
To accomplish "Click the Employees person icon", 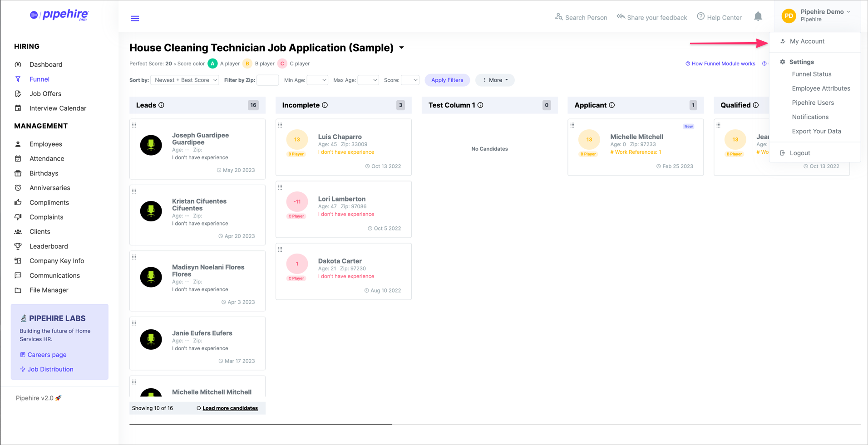I will 18,144.
